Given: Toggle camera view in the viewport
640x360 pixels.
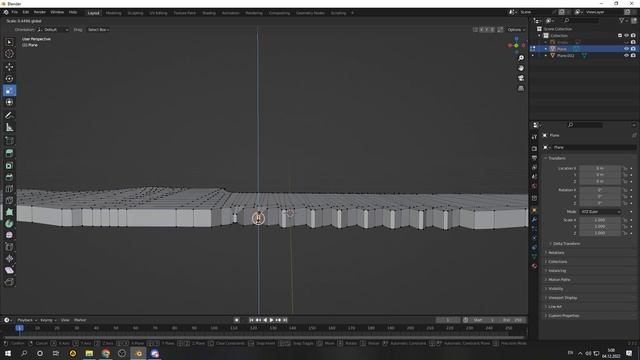Looking at the screenshot, I should pos(521,78).
